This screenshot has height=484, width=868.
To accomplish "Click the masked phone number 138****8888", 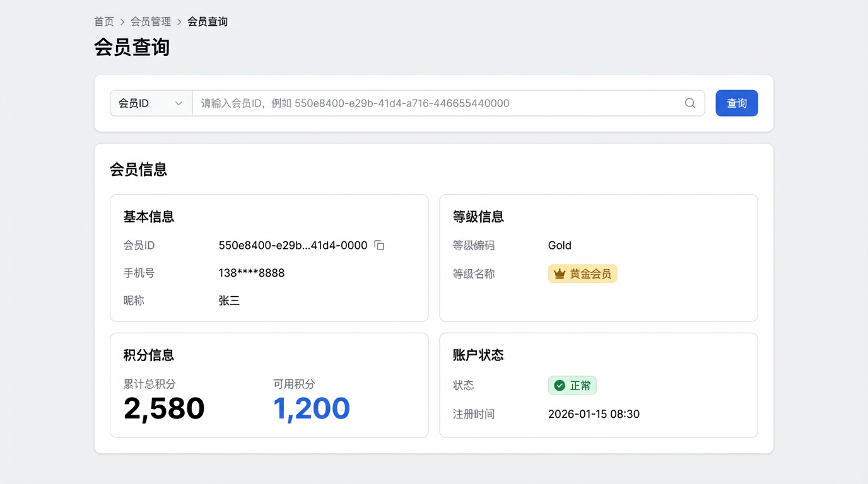I will click(x=252, y=273).
